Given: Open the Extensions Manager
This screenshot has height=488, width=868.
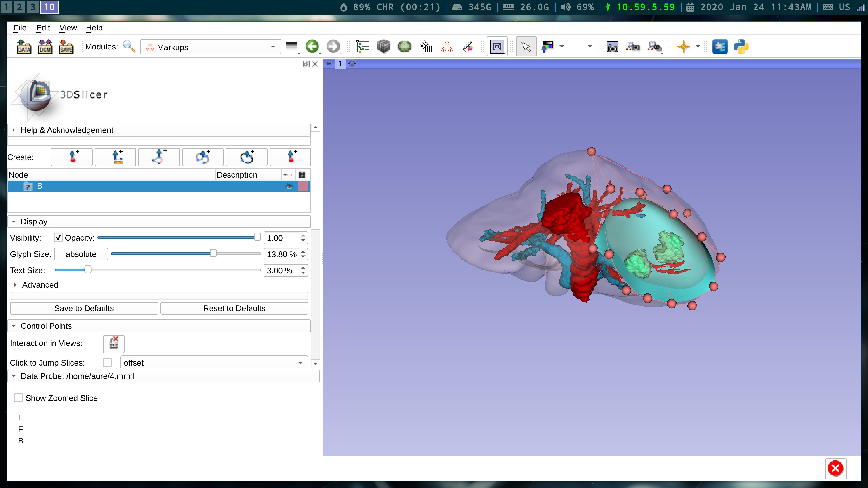Looking at the screenshot, I should click(720, 47).
